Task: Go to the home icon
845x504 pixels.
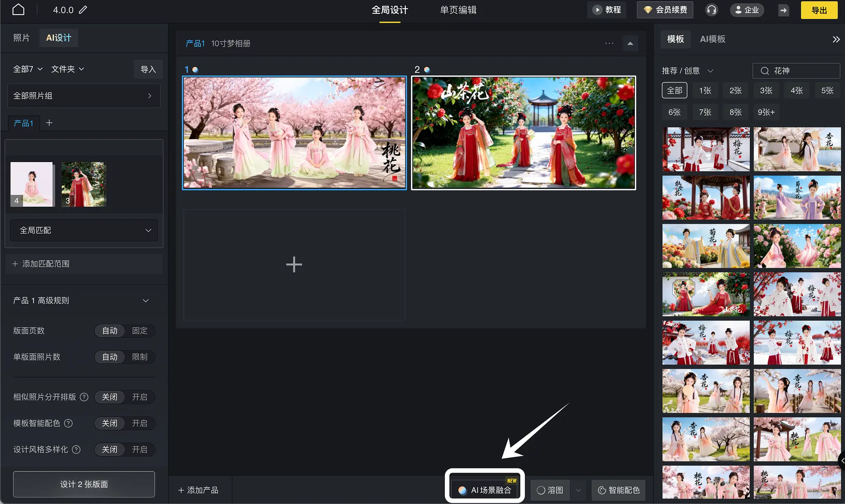Action: (18, 9)
